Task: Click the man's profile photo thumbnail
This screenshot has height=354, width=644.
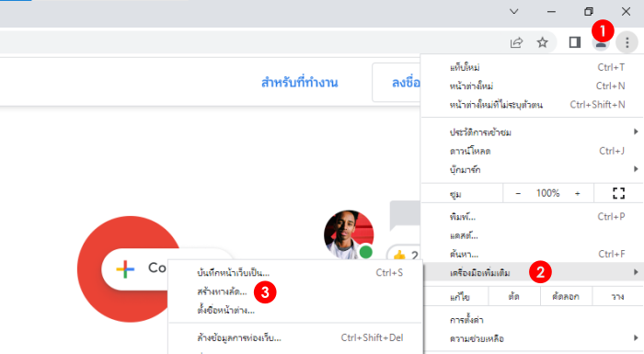Action: 349,234
